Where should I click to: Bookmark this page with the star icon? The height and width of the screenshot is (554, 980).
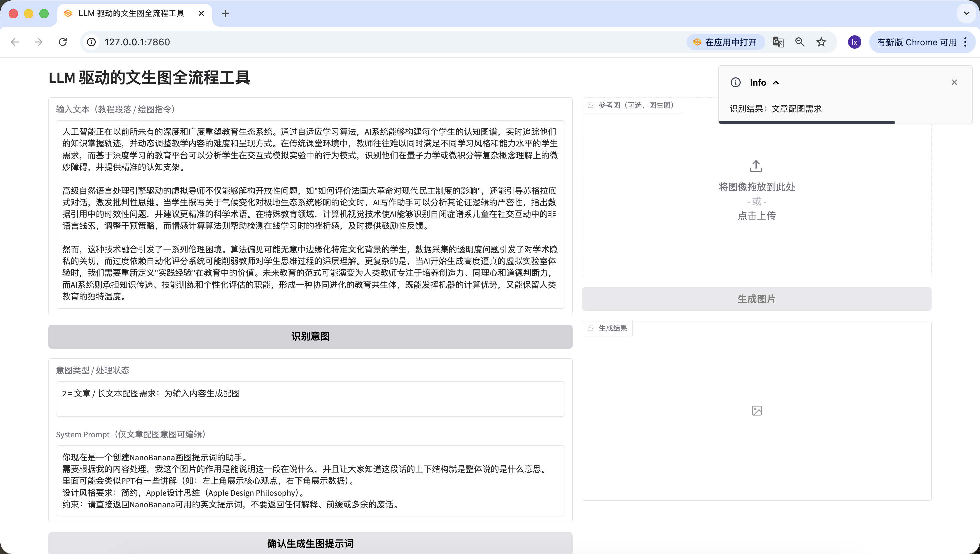tap(821, 42)
